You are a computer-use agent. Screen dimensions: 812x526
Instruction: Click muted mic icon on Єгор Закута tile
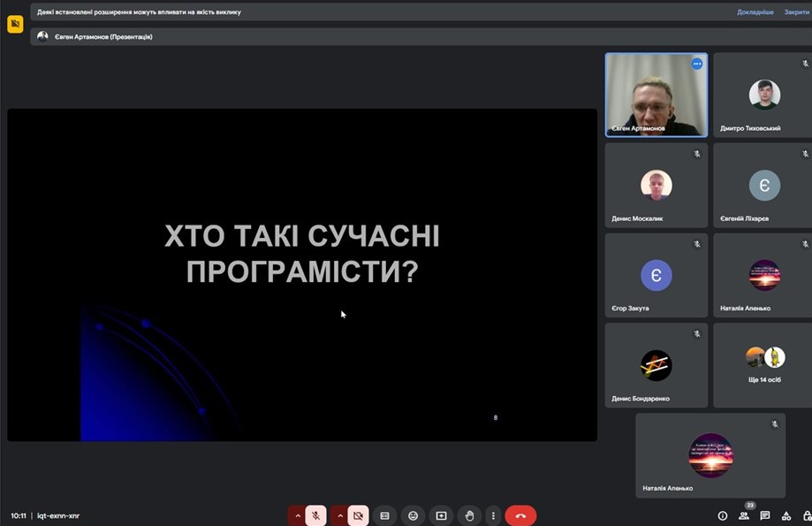[x=697, y=244]
